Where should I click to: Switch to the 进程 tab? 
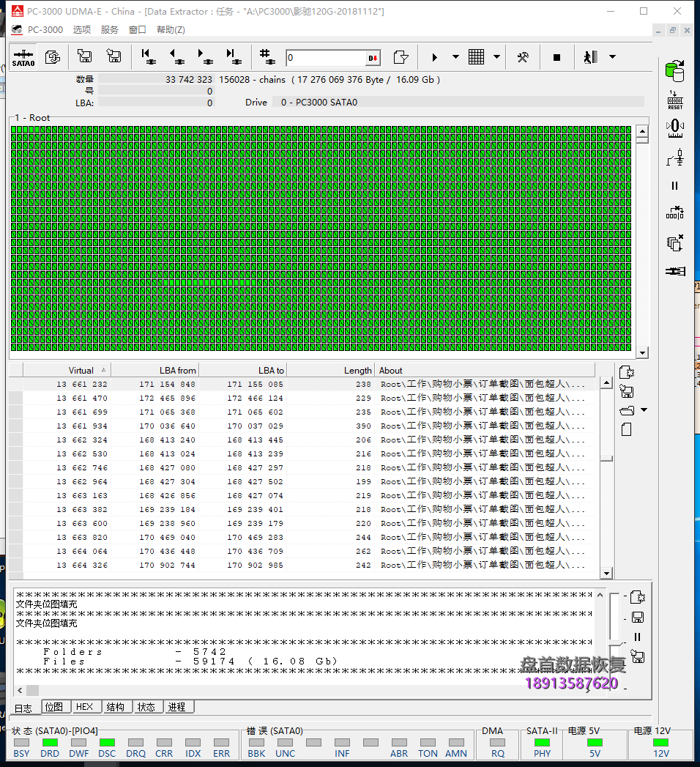pos(177,707)
